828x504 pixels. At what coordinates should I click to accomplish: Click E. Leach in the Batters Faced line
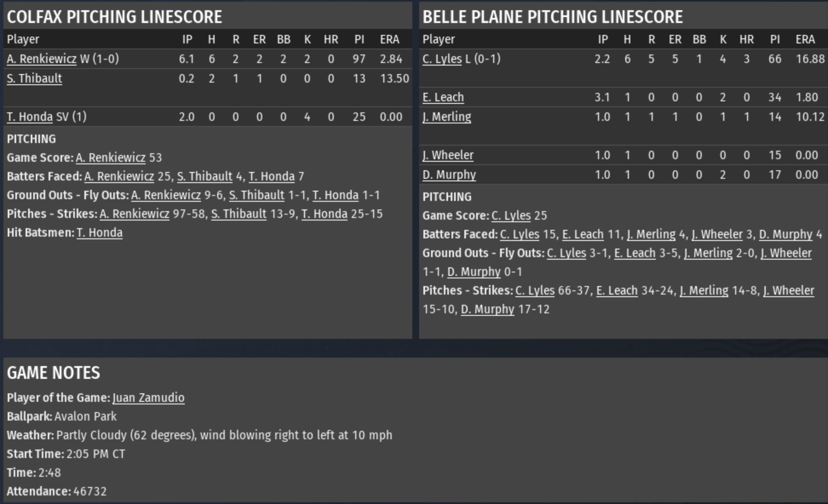583,234
